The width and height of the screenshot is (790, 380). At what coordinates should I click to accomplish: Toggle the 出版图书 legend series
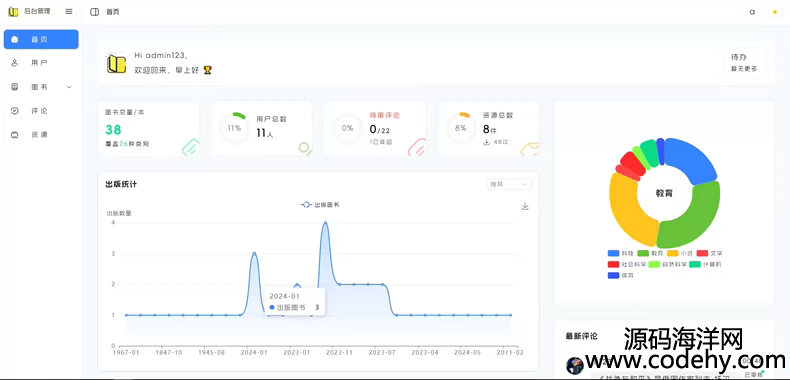click(x=320, y=205)
